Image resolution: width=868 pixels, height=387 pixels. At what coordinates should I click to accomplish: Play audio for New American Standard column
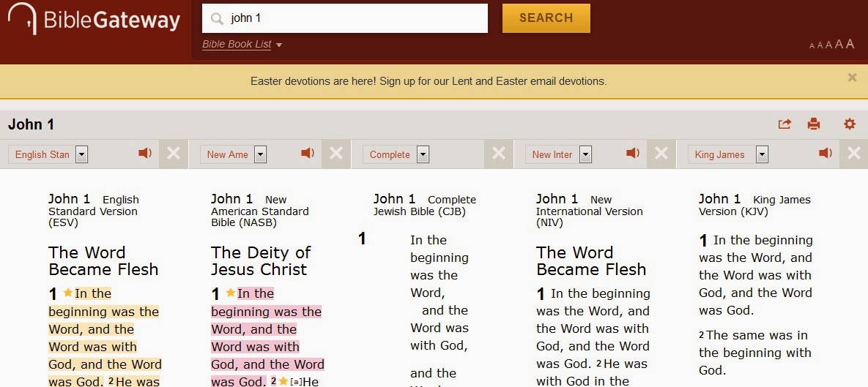[x=308, y=153]
